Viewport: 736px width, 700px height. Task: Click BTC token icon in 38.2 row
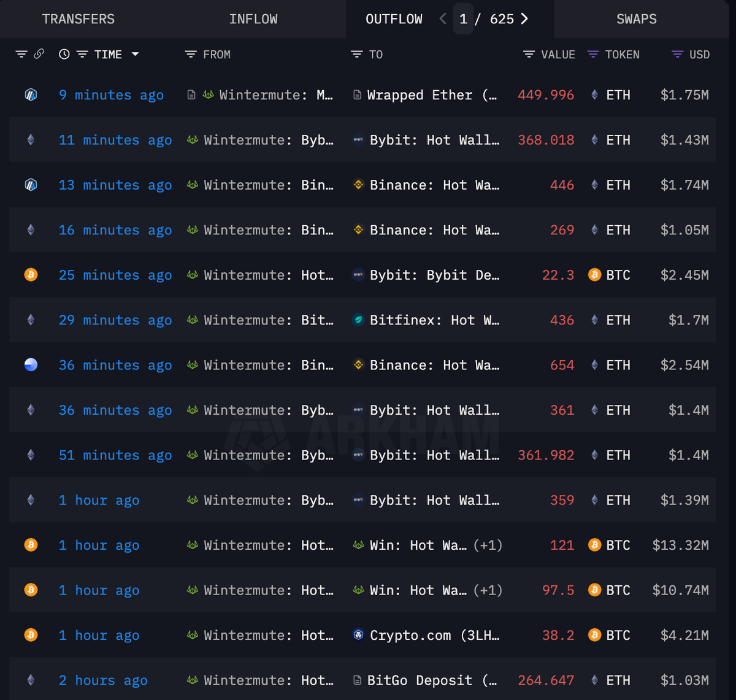pos(594,635)
